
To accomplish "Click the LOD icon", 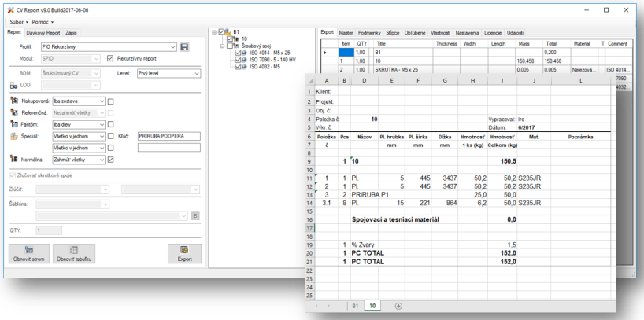I will click(x=15, y=85).
